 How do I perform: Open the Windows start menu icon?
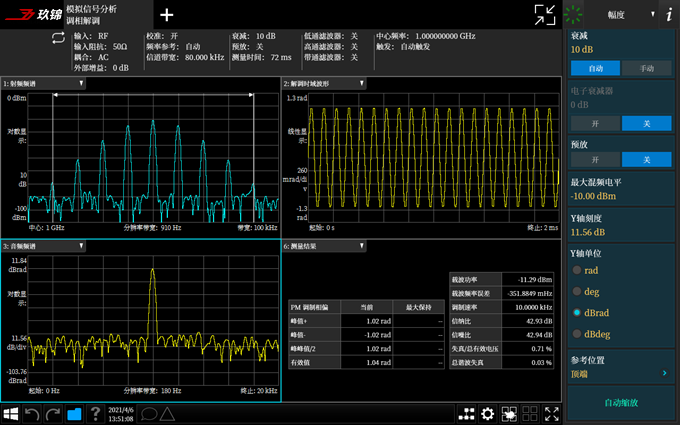coord(10,414)
